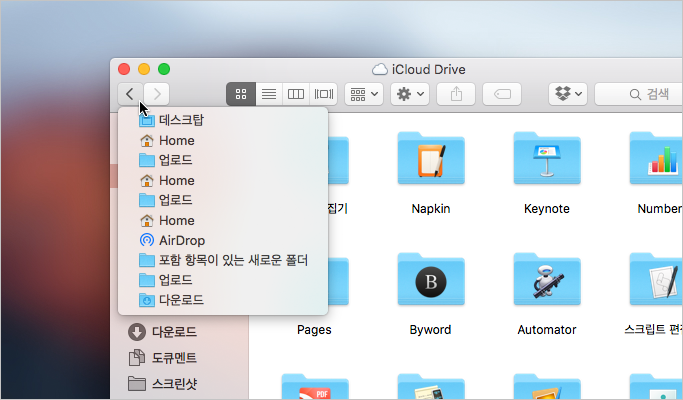Choose 포함 항목이 있는 새로운 폴더 history entry

pyautogui.click(x=223, y=260)
